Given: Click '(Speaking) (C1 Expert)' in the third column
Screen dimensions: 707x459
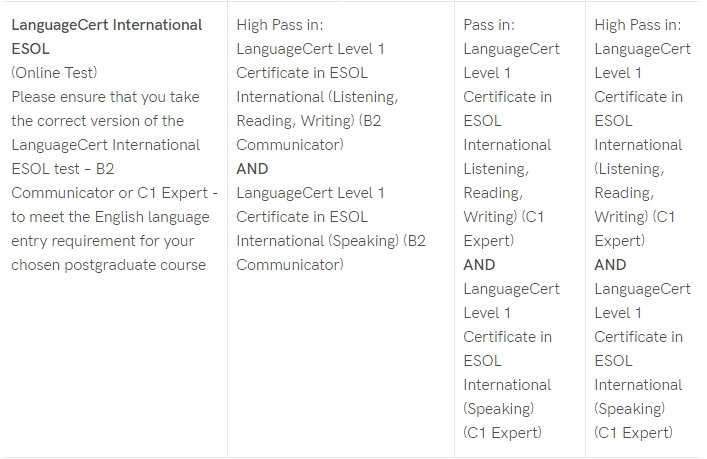Looking at the screenshot, I should [x=502, y=421].
